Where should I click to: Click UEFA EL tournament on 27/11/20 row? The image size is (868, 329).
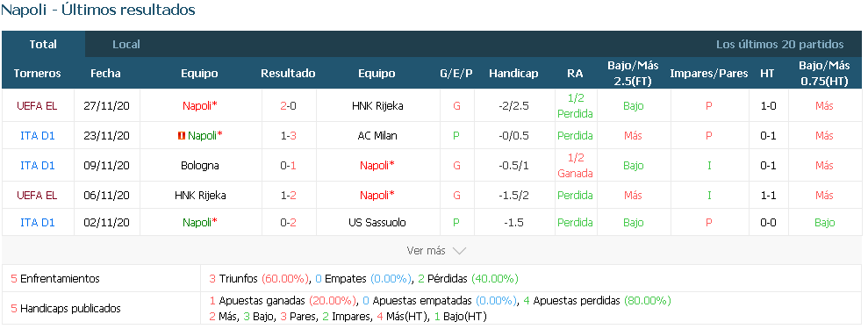tap(37, 105)
